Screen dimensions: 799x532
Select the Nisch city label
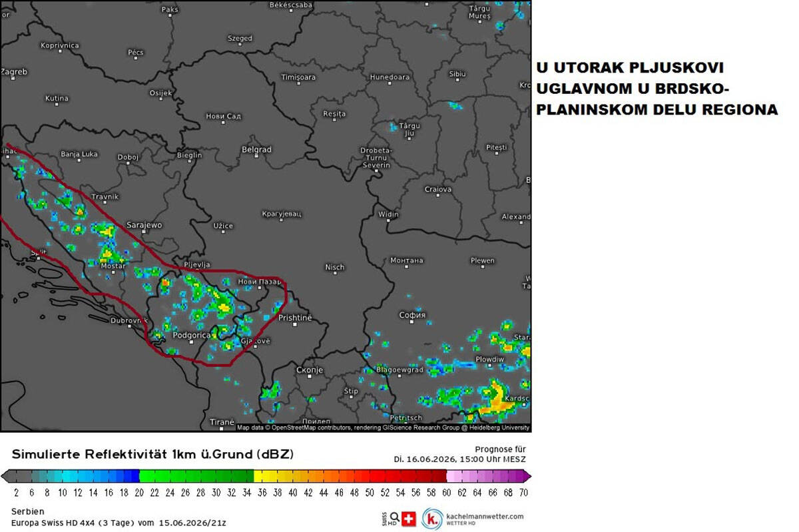pyautogui.click(x=335, y=267)
